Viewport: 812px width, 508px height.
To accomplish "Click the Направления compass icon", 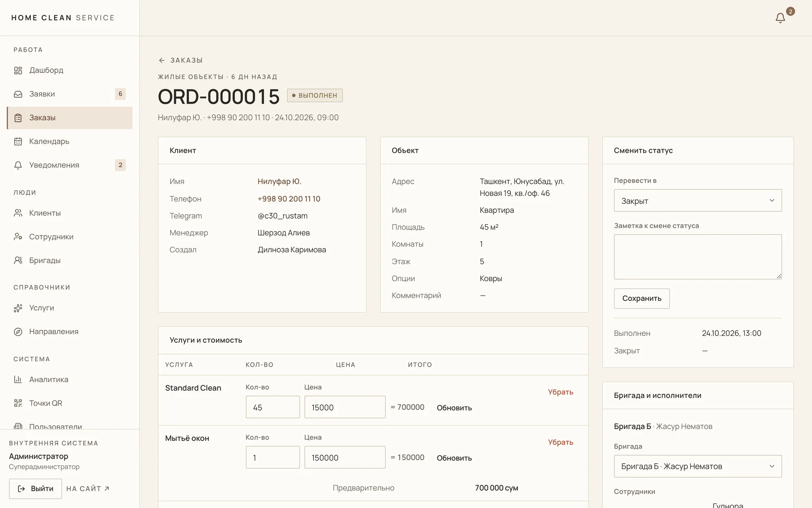I will [x=18, y=332].
